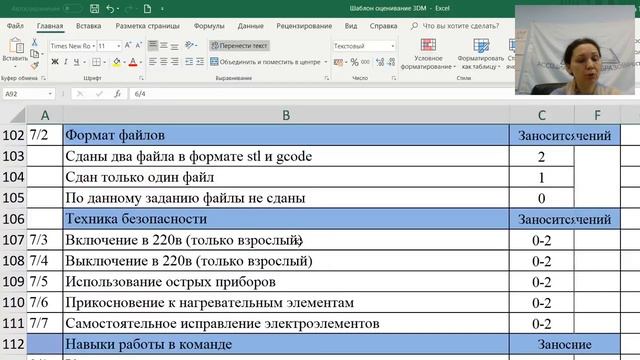The width and height of the screenshot is (640, 360).
Task: Increase indent icon
Action: [200, 62]
